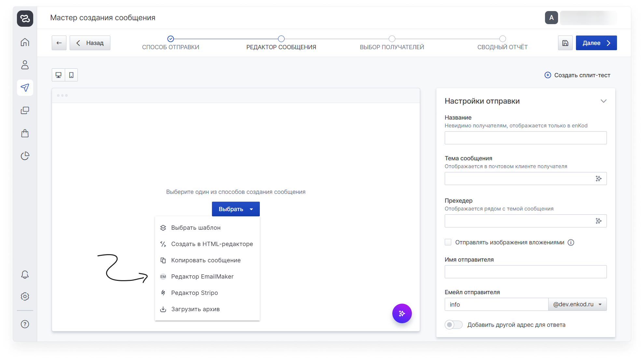
Task: Open the purple AI assistant floating button
Action: coord(402,313)
